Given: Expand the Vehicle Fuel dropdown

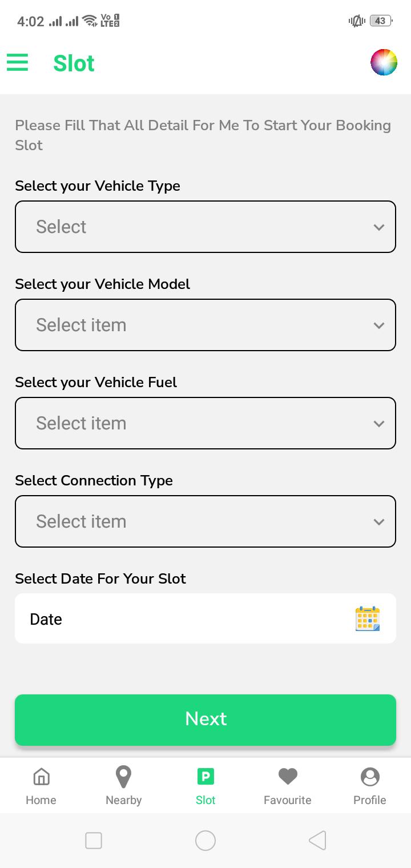Looking at the screenshot, I should 205,423.
